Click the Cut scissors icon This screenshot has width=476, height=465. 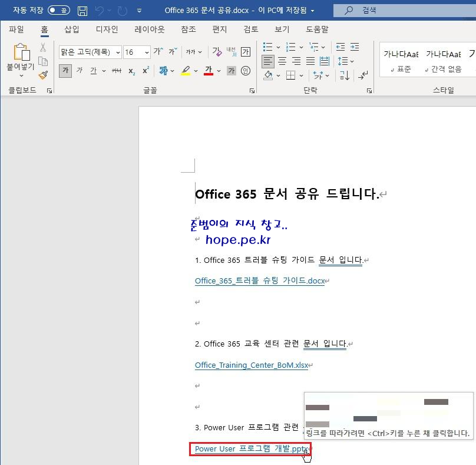(x=43, y=47)
